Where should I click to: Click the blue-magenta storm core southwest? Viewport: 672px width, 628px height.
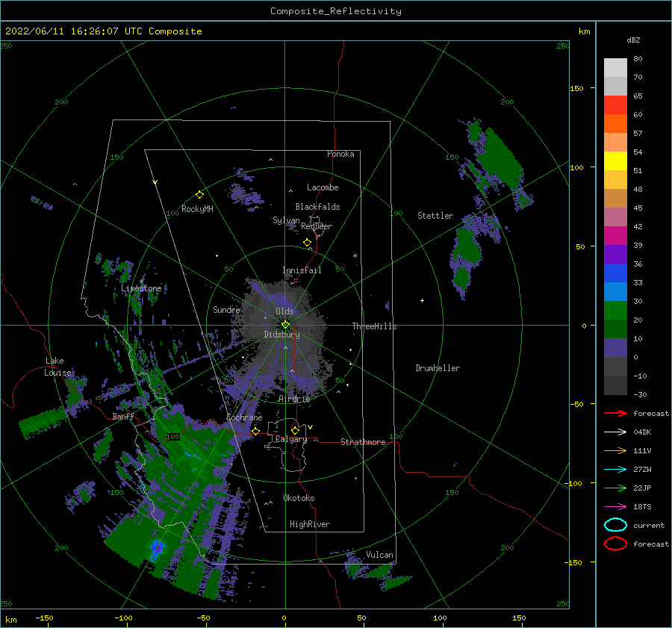pos(156,549)
